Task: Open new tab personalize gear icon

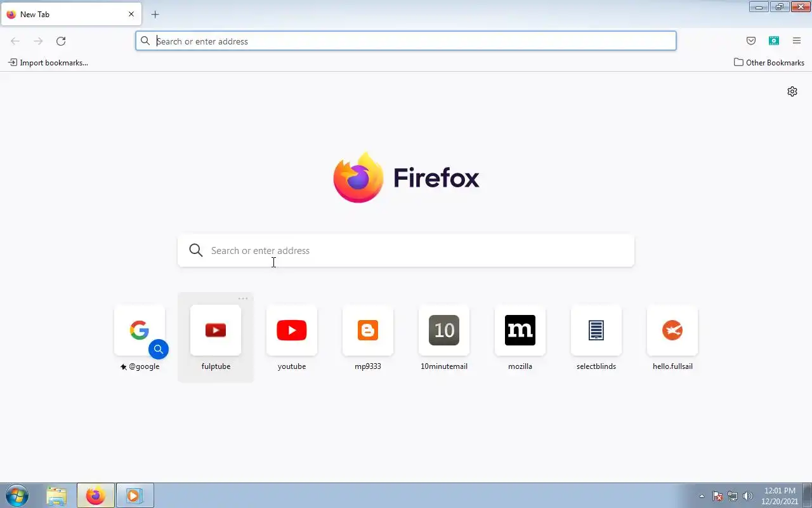Action: 792,91
